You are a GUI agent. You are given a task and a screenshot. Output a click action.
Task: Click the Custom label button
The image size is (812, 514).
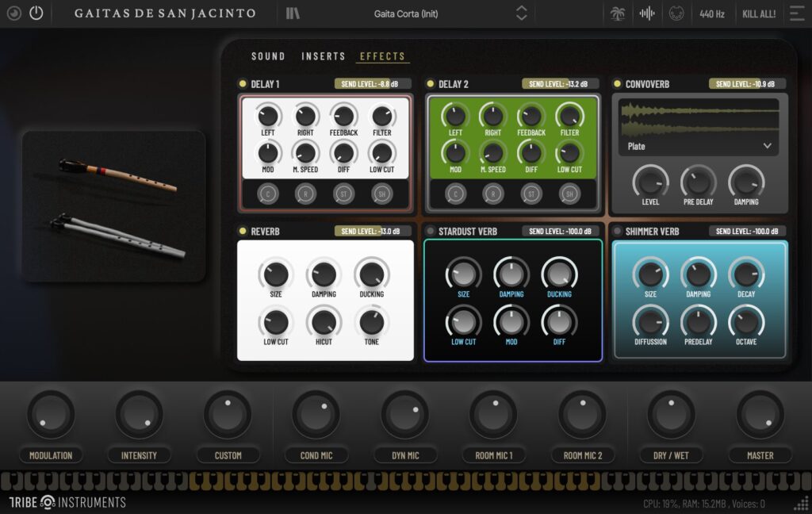tap(228, 455)
